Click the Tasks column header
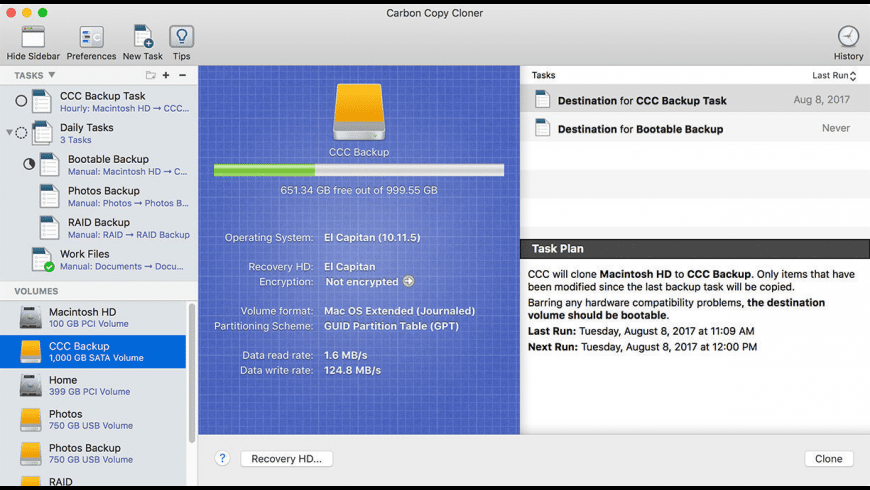 [543, 75]
